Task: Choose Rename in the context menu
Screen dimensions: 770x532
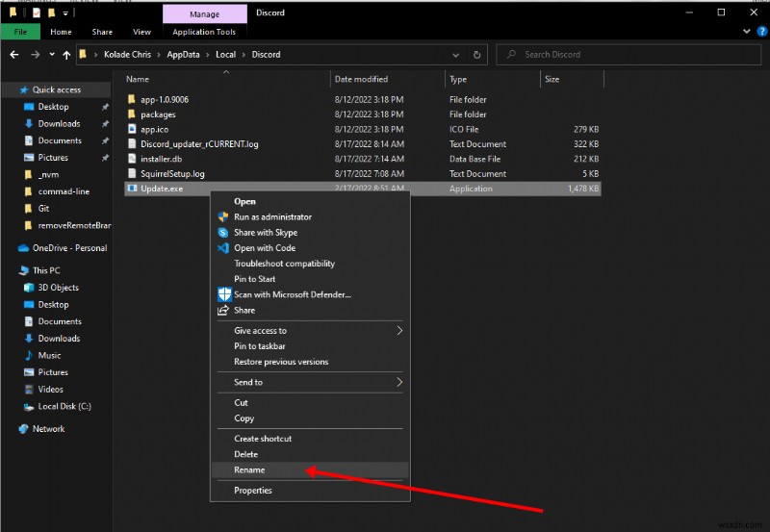Action: [x=310, y=469]
